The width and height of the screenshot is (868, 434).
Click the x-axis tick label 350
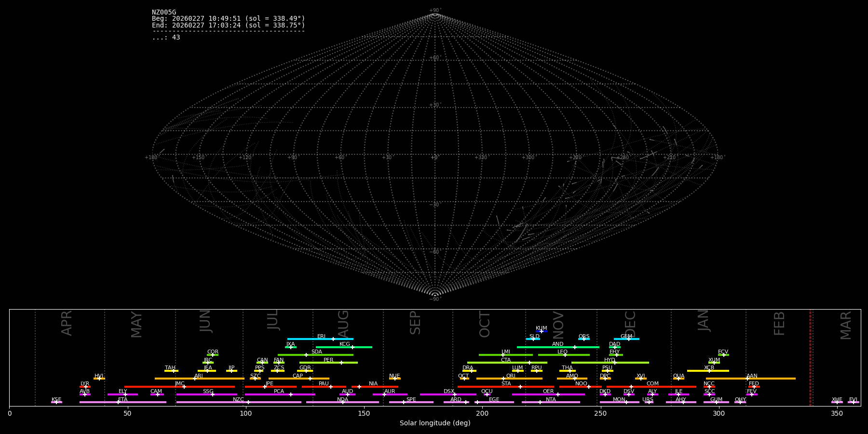pos(837,413)
